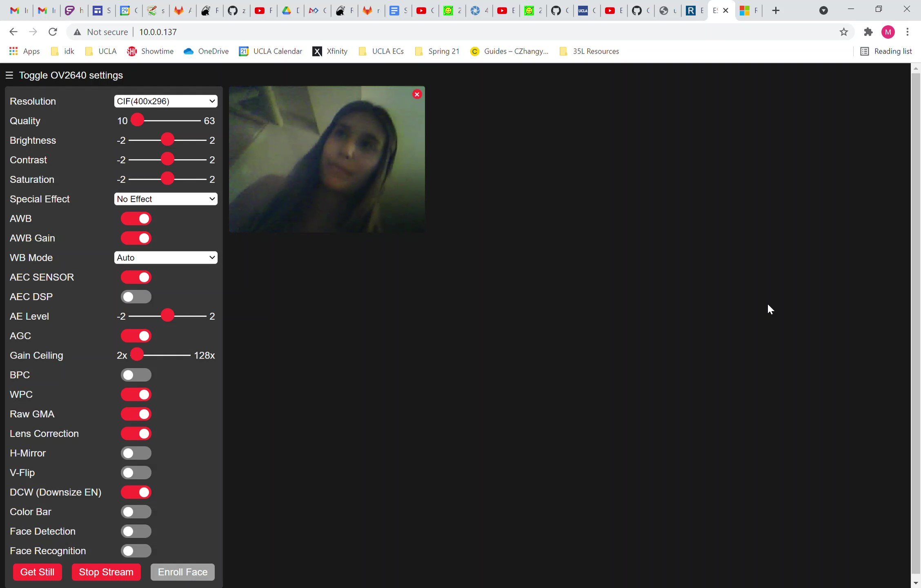Open a new tab with the plus button
This screenshot has width=921, height=588.
776,11
